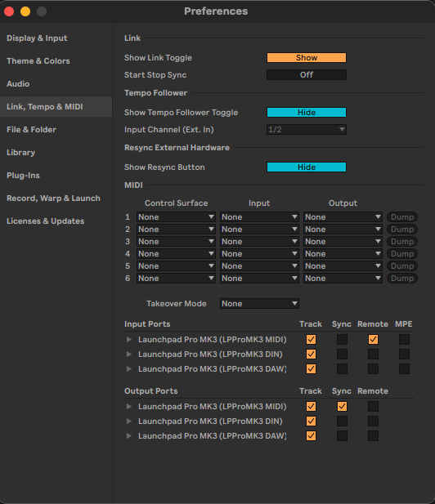Screen dimensions: 435x504
Task: Expand output port LPProMK3 MIDI triangle
Action: click(x=129, y=406)
